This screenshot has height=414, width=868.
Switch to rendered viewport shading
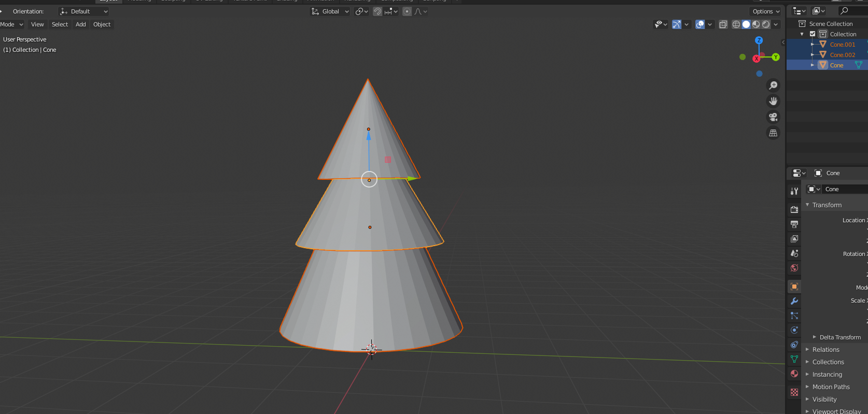click(x=766, y=24)
